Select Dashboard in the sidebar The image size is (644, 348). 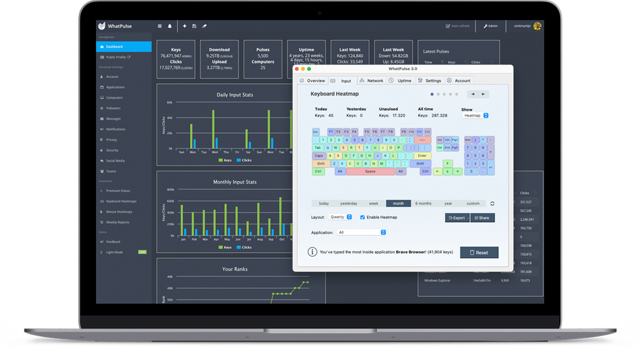[124, 46]
